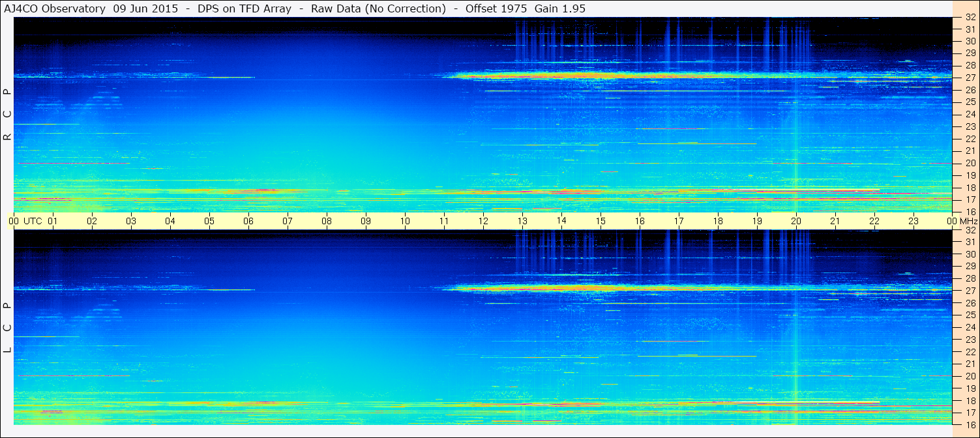The width and height of the screenshot is (980, 438).
Task: Select the 15 hour marker on time axis
Action: (601, 221)
